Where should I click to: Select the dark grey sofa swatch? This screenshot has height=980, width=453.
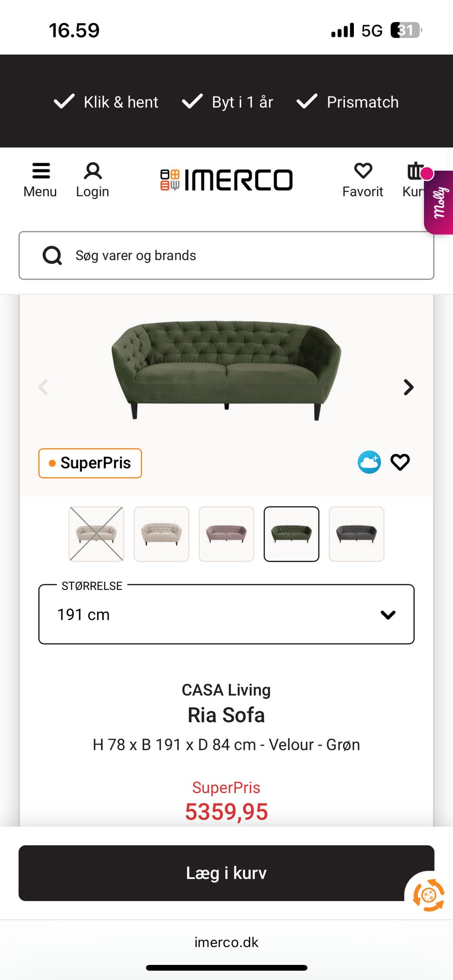tap(356, 534)
